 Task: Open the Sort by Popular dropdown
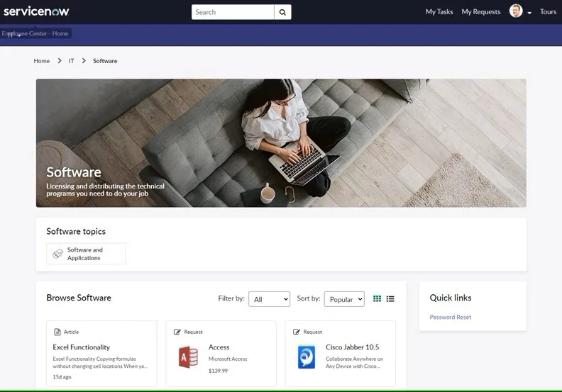[344, 299]
